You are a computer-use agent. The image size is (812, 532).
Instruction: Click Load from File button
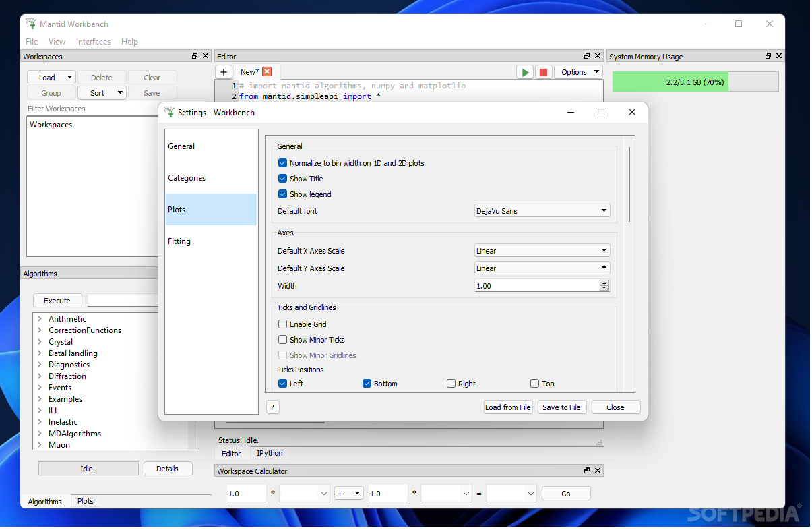[508, 407]
